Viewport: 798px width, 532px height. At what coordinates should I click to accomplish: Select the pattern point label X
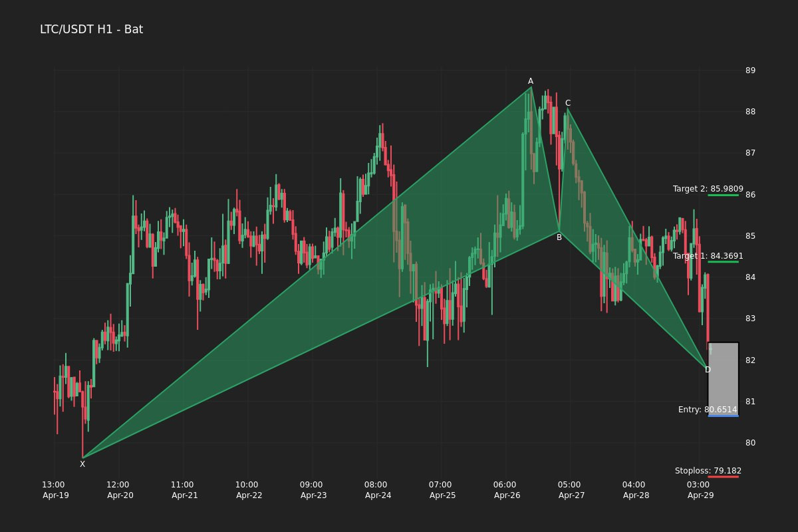pos(82,464)
